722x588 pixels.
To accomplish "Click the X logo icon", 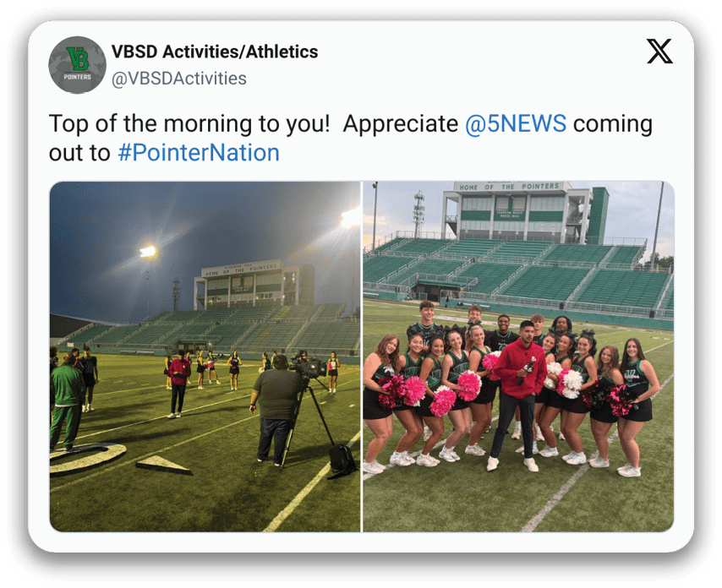I will coord(659,51).
